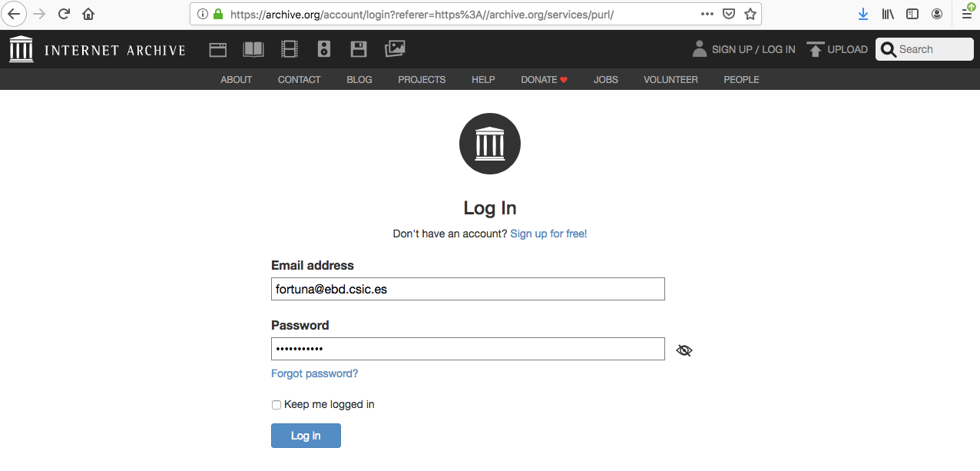The height and width of the screenshot is (471, 980).
Task: Open the CONTACT menu item
Action: (300, 80)
